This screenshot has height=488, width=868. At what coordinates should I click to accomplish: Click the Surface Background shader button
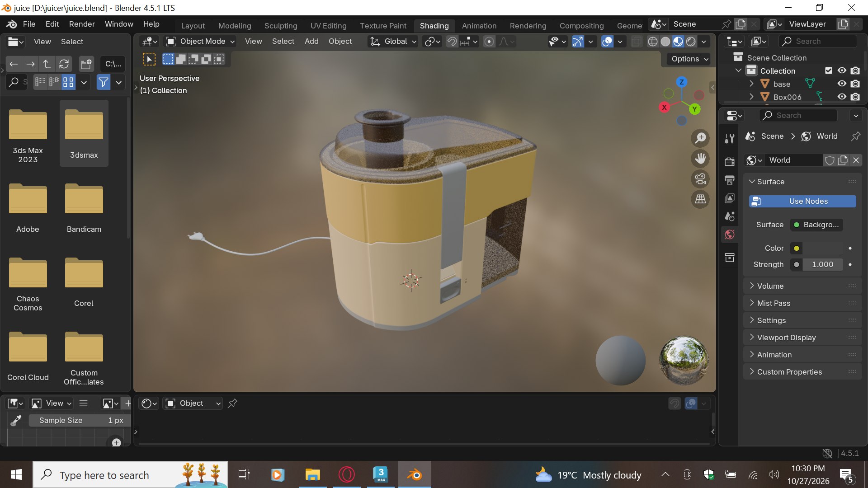[x=816, y=225]
